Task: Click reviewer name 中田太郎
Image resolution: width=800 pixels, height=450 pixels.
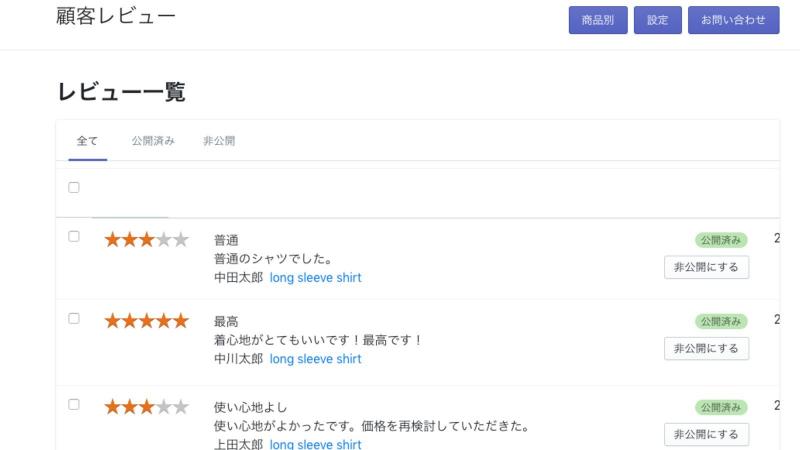Action: (238, 278)
